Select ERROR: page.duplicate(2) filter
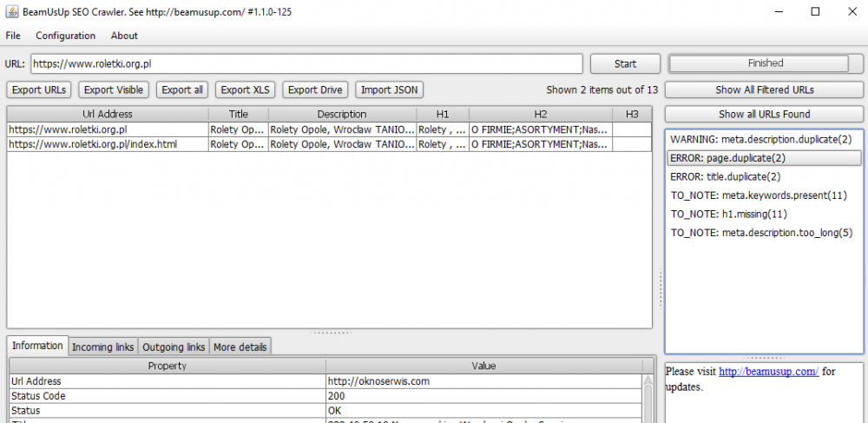868x423 pixels. click(765, 158)
